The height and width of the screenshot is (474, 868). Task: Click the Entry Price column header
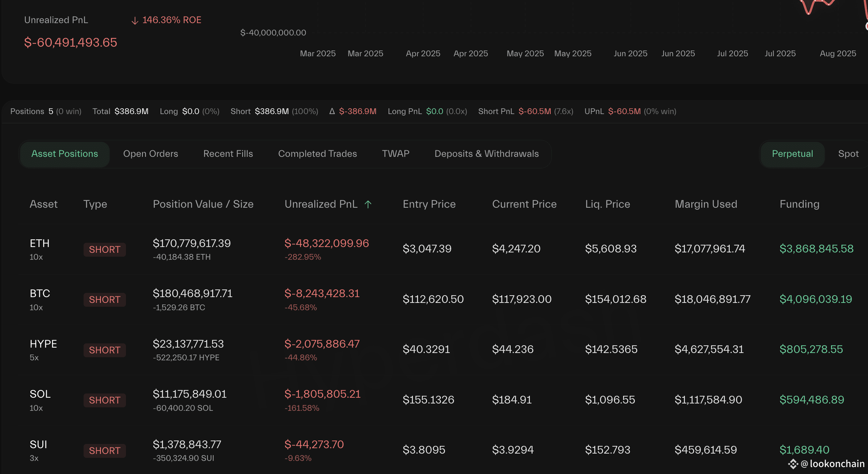coord(429,204)
